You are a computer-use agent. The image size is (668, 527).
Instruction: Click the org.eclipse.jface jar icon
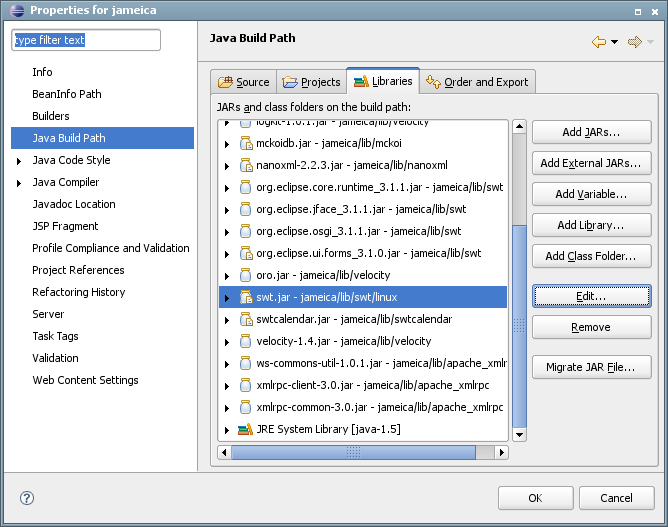[245, 210]
